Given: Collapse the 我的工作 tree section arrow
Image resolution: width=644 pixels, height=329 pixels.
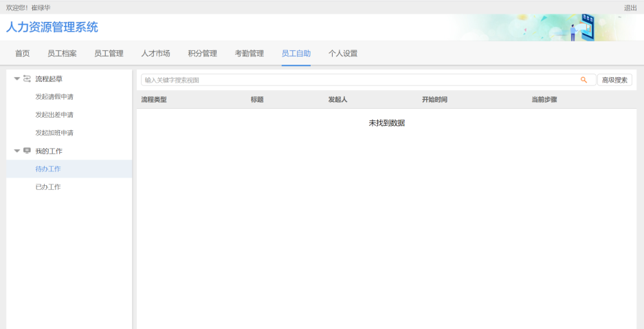Looking at the screenshot, I should click(x=16, y=151).
